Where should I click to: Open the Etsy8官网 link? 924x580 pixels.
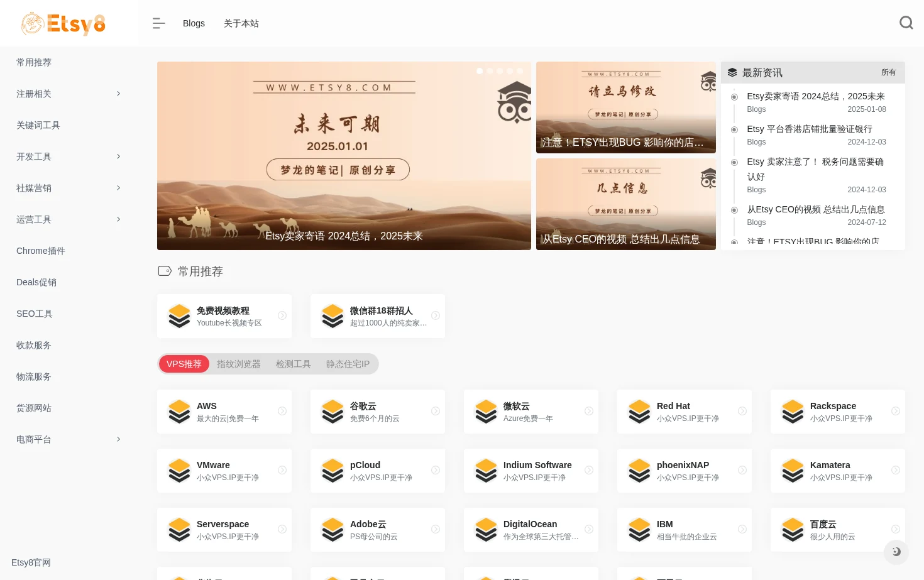point(31,562)
